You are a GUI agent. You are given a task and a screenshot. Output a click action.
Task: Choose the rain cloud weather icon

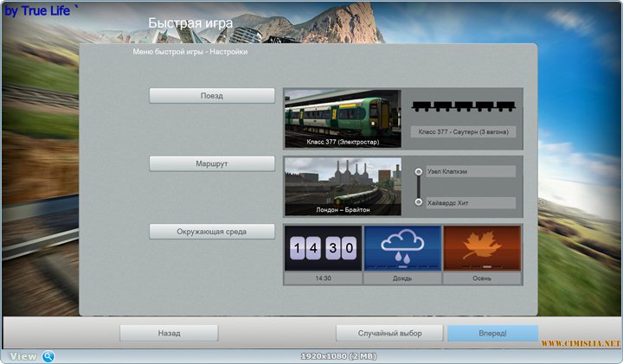(402, 248)
